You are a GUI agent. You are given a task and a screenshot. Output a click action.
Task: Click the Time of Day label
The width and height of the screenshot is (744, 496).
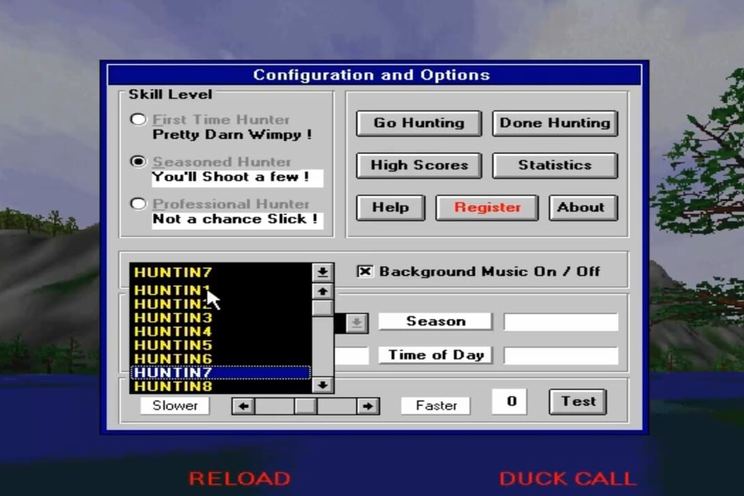(435, 355)
